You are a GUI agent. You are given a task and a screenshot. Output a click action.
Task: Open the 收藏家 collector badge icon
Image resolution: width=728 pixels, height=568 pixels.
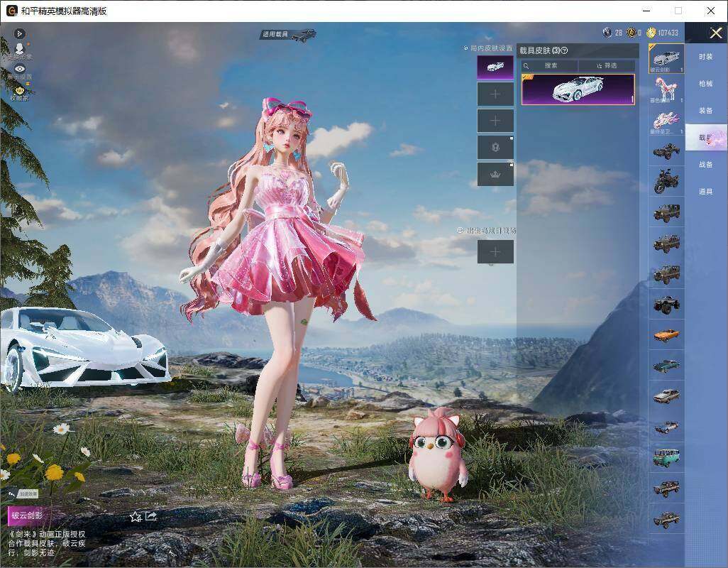(19, 91)
